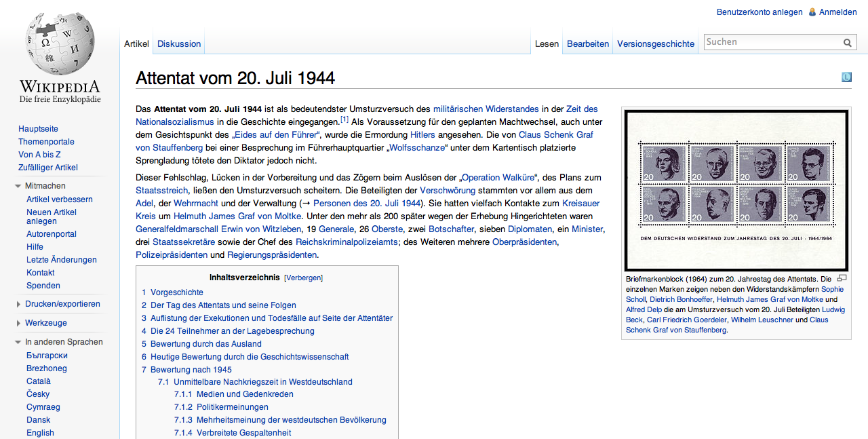Screen dimensions: 868x439
Task: Jump to Die 24 Teilnehmer section
Action: [228, 331]
